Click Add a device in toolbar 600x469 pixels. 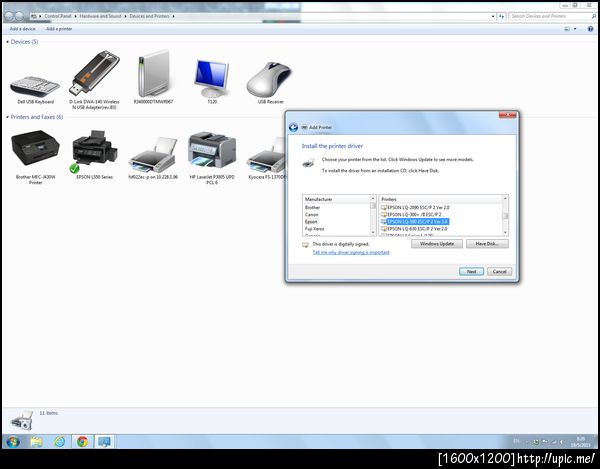[x=22, y=29]
